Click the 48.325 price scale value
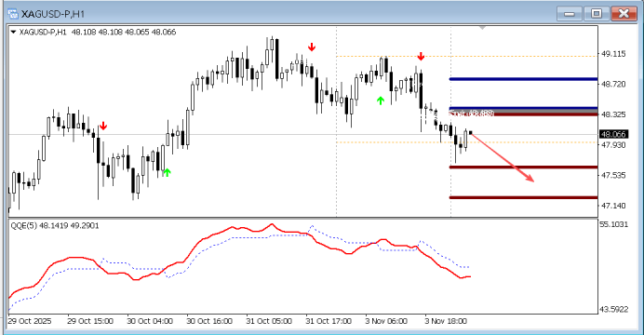 pos(613,114)
